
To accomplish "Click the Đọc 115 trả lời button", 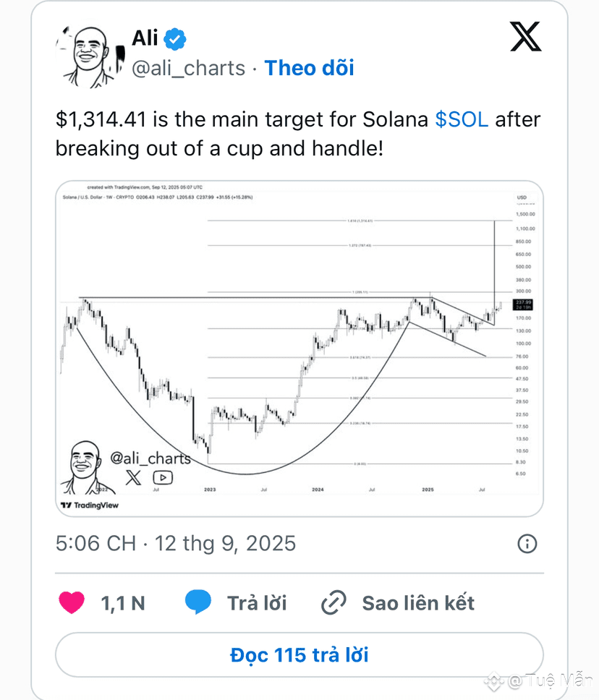I will tap(299, 655).
